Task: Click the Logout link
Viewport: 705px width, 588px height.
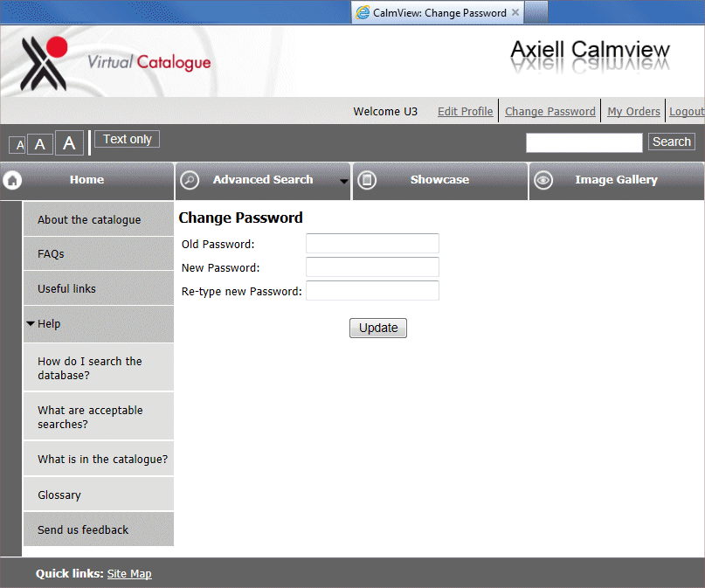Action: pyautogui.click(x=687, y=111)
